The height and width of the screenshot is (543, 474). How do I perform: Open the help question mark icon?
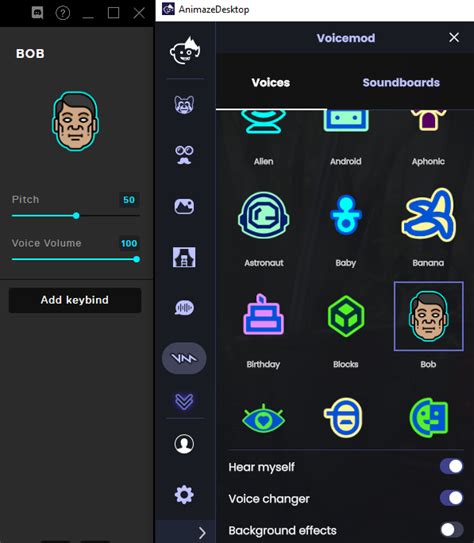click(x=63, y=13)
